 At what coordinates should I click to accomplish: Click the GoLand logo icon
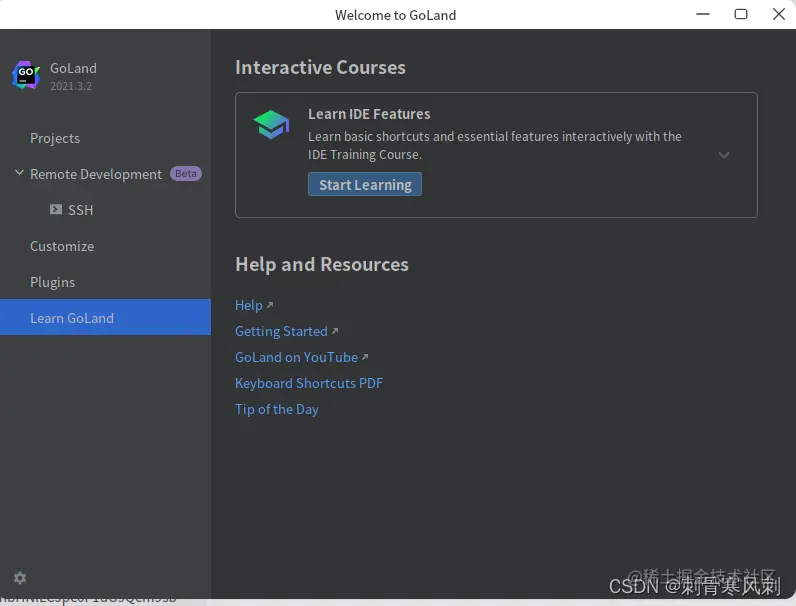coord(26,75)
